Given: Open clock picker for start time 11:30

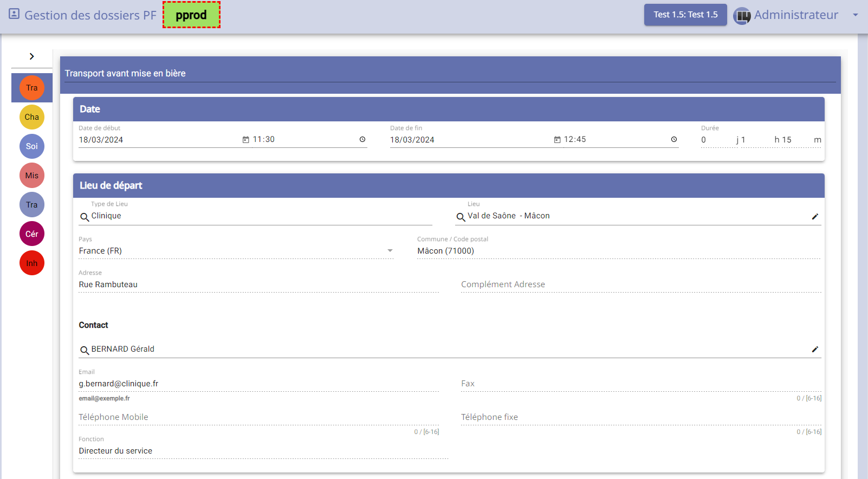Looking at the screenshot, I should [x=362, y=139].
